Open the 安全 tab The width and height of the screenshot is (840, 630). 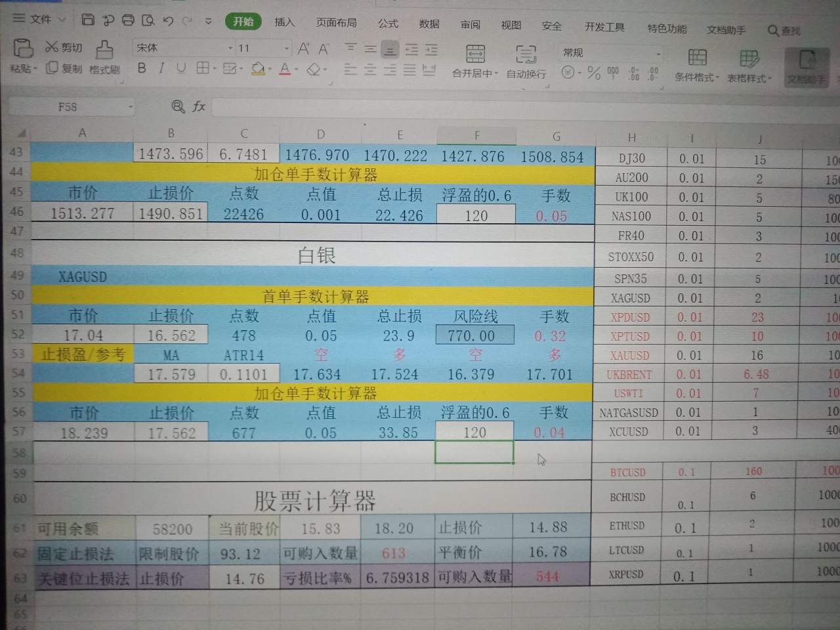(551, 26)
